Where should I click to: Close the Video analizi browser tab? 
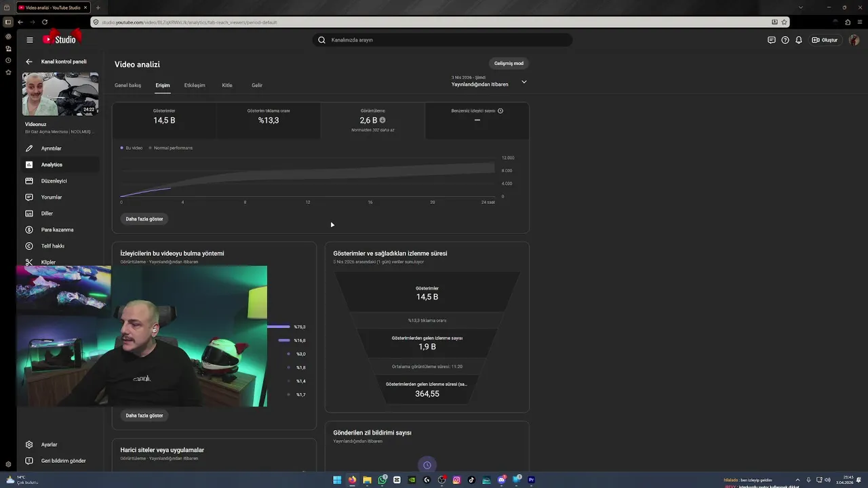[x=87, y=7]
